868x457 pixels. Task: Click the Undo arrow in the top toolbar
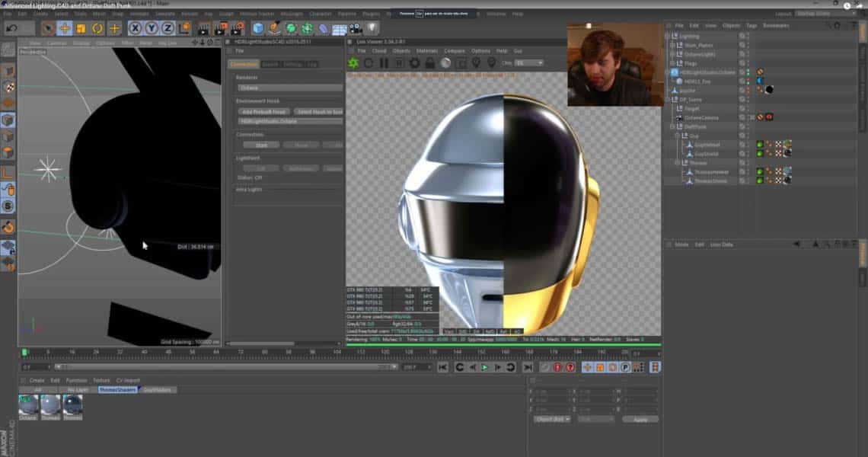pos(12,28)
